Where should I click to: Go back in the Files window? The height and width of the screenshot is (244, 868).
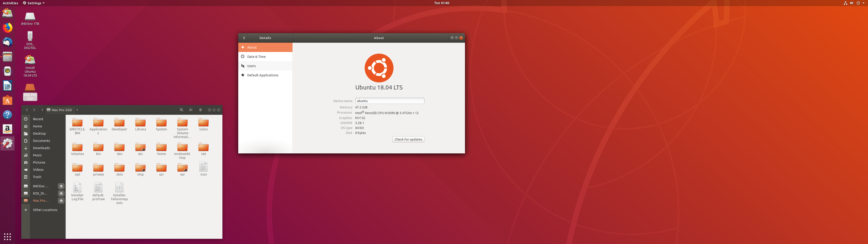coord(27,110)
